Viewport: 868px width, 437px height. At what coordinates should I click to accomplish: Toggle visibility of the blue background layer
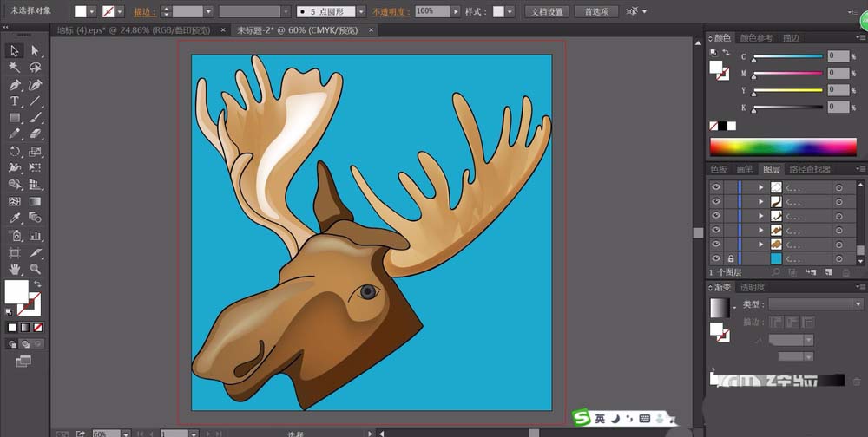click(716, 258)
